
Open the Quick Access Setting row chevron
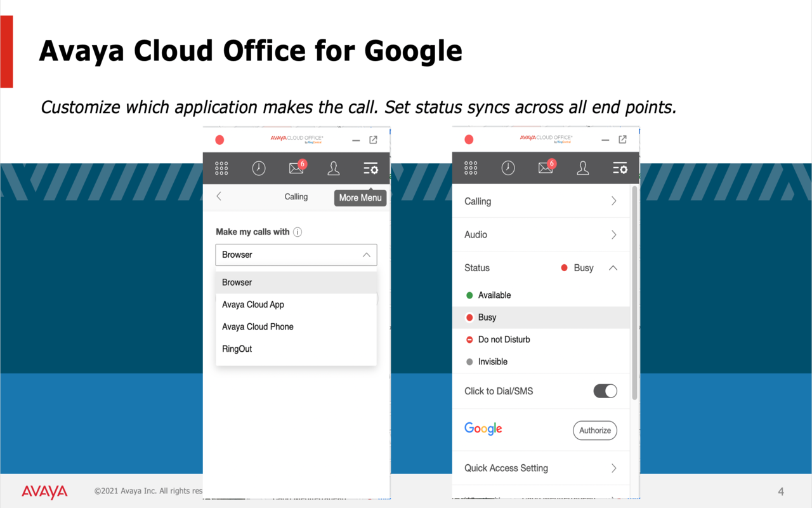613,468
